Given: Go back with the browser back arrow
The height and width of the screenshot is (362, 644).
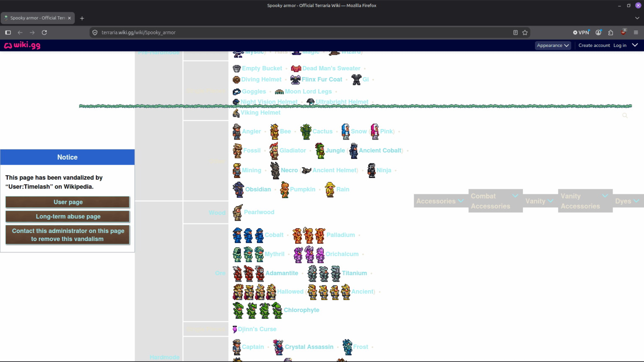Looking at the screenshot, I should pyautogui.click(x=20, y=32).
